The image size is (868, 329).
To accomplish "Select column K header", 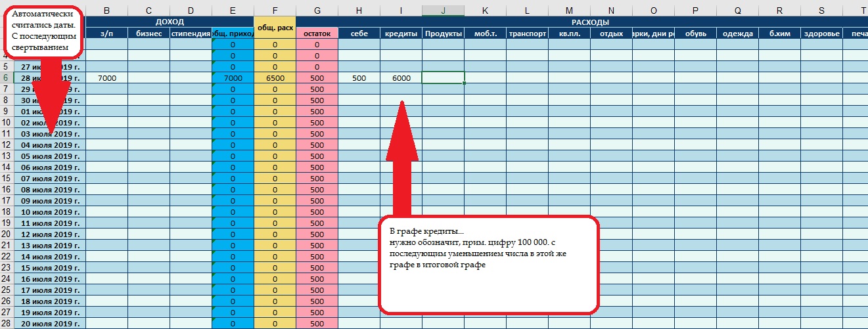I will click(485, 11).
